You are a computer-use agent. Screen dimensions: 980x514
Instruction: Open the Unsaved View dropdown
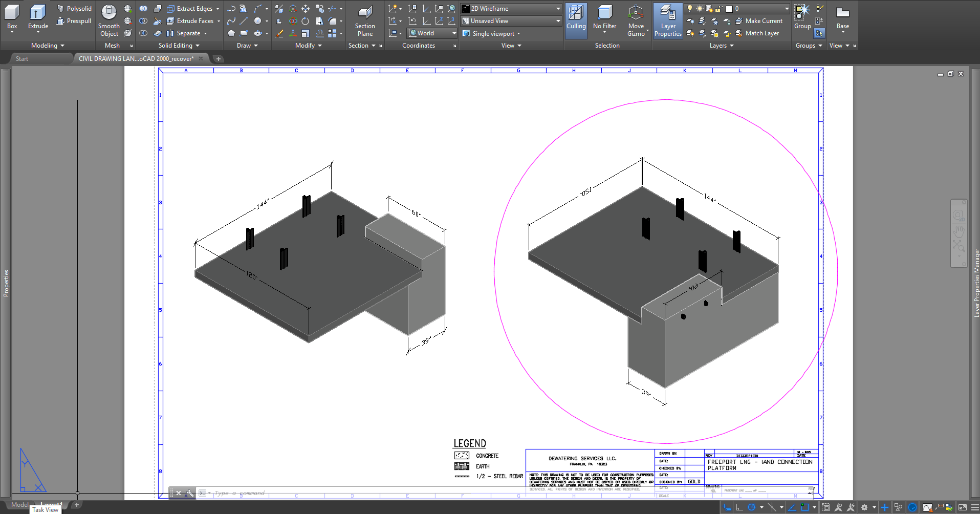pos(510,20)
